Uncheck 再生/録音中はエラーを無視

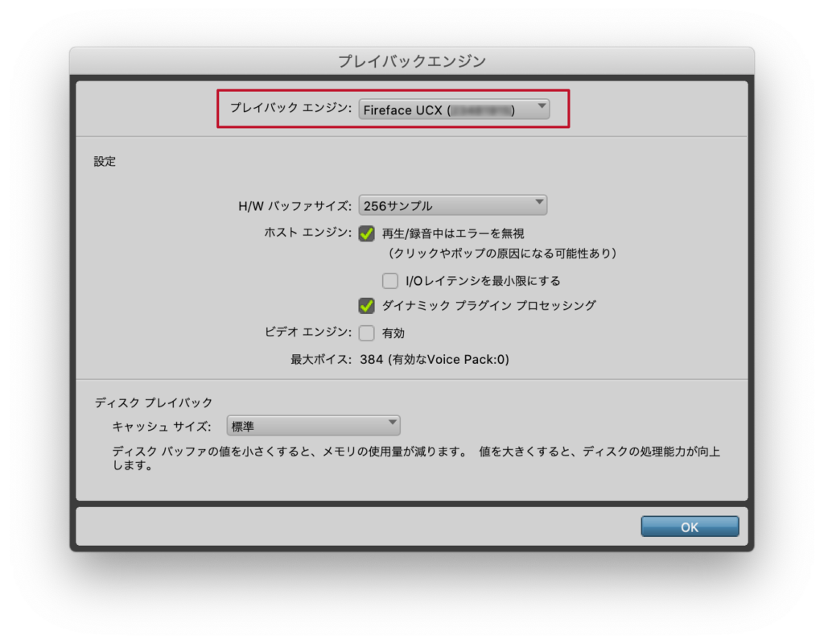click(x=365, y=234)
